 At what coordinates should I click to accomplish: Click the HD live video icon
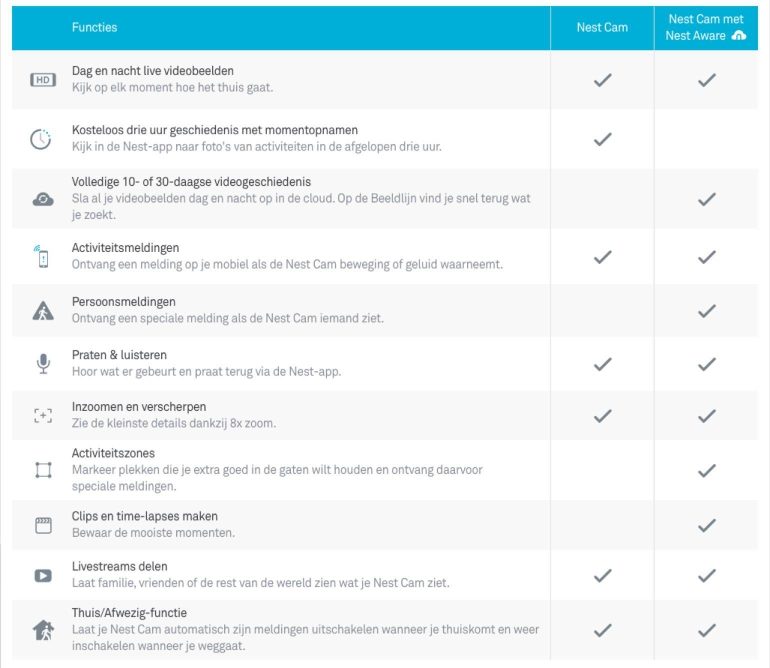point(42,80)
